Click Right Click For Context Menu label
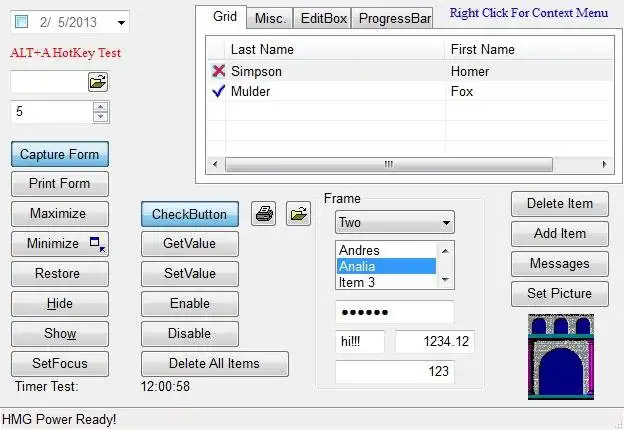Screen dimensions: 624x430 pyautogui.click(x=529, y=13)
